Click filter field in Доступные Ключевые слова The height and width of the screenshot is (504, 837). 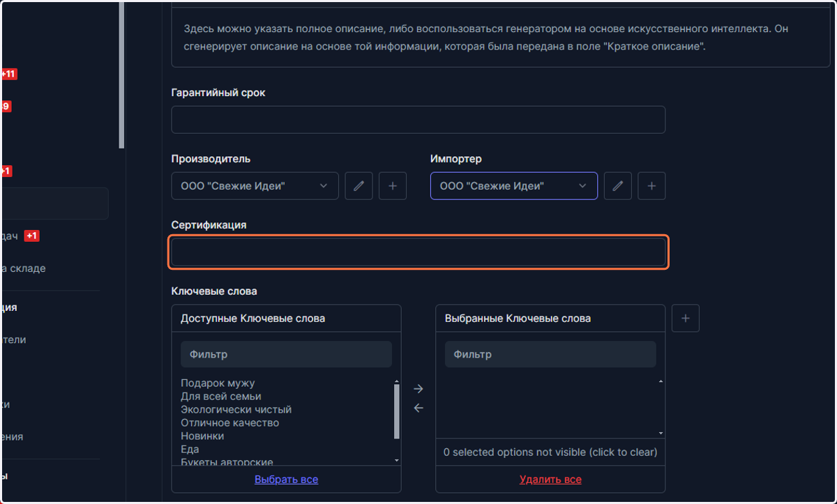(x=286, y=354)
